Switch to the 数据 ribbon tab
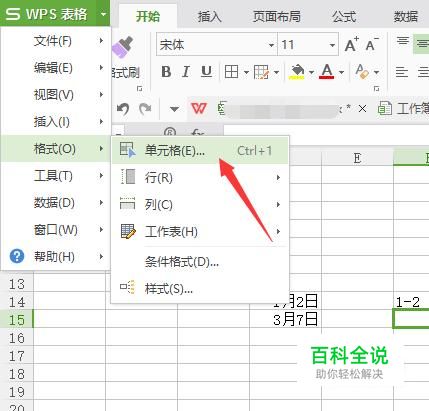The image size is (429, 411). pos(406,16)
